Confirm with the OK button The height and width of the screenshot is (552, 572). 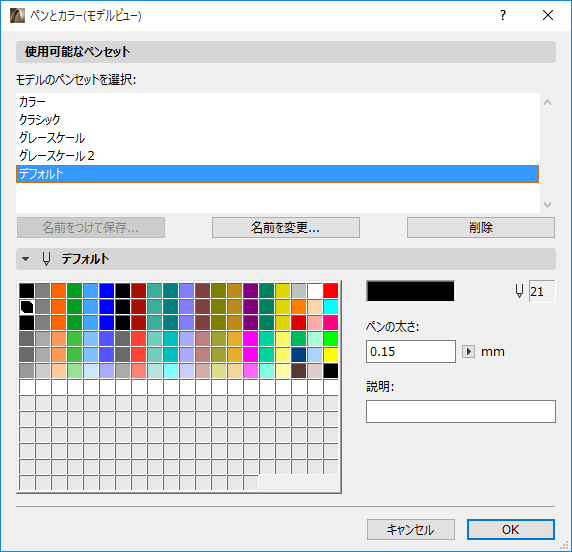point(511,529)
